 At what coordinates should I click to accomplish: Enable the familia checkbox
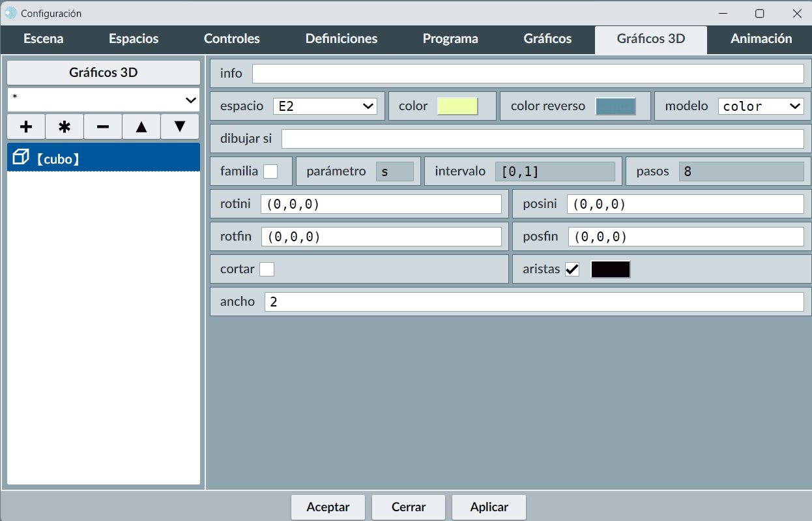click(270, 171)
